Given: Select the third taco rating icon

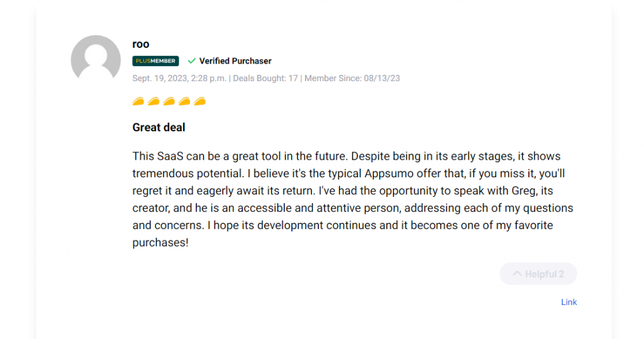Looking at the screenshot, I should pyautogui.click(x=169, y=101).
